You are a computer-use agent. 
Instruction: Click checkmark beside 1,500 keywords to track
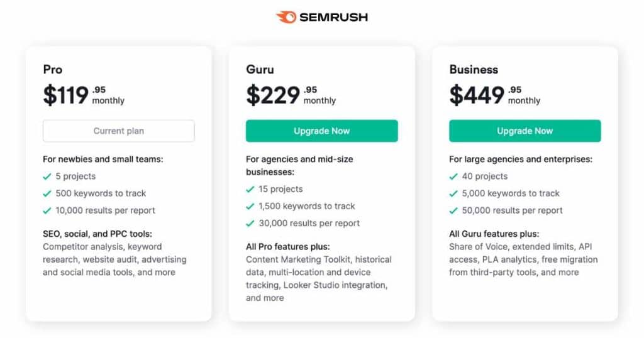click(250, 206)
